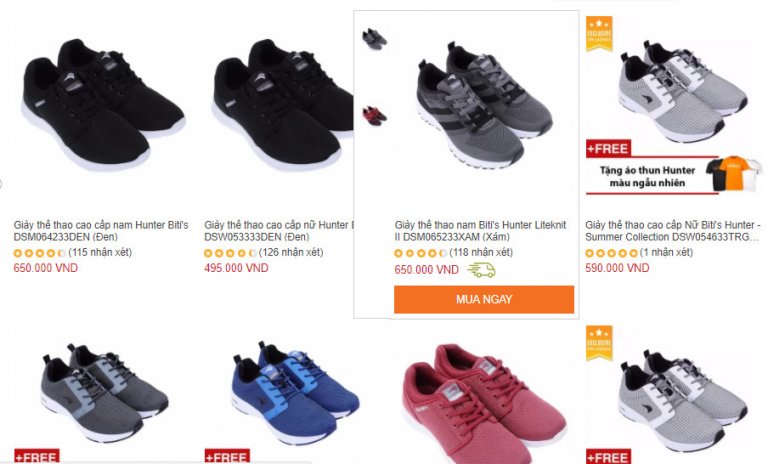
Task: Click the 118 nhận xét reviews link
Action: (x=481, y=252)
